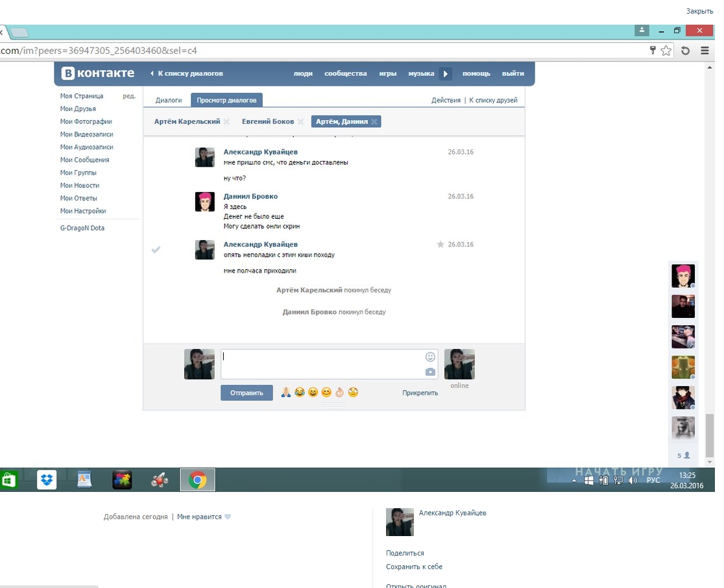Open the Действия actions menu
Viewport: 724px width, 588px height.
pos(446,100)
